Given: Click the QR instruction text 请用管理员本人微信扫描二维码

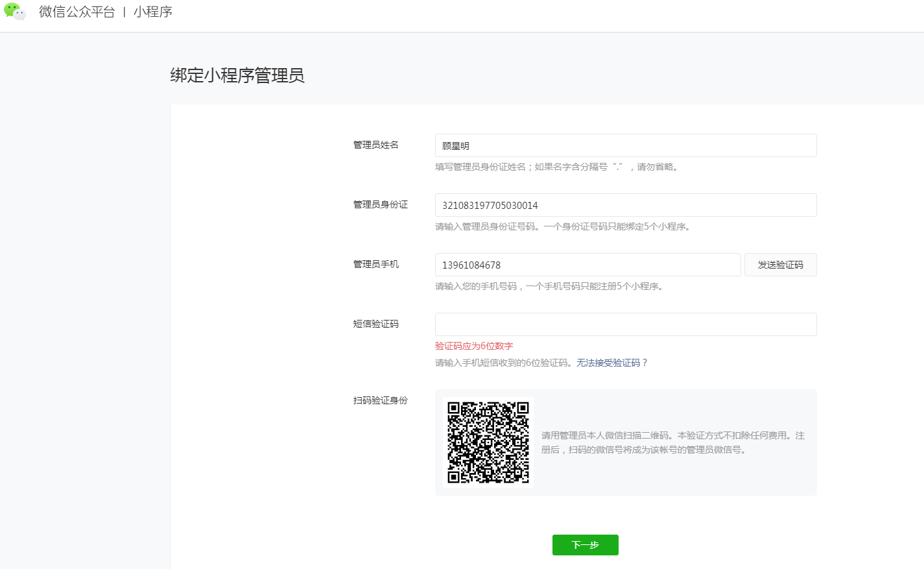Looking at the screenshot, I should [x=605, y=435].
